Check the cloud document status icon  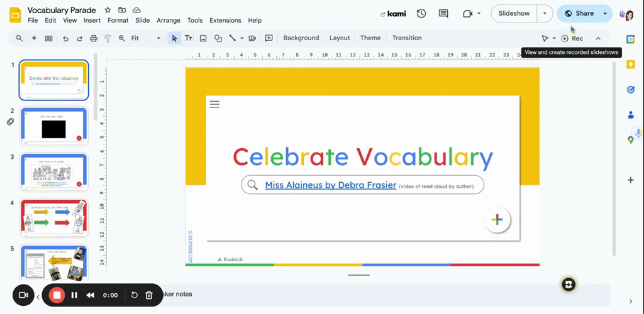(136, 10)
